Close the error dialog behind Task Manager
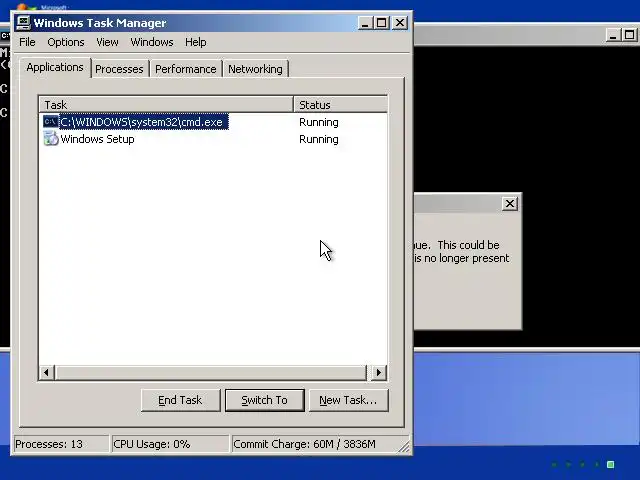Image resolution: width=640 pixels, height=480 pixels. tap(510, 203)
